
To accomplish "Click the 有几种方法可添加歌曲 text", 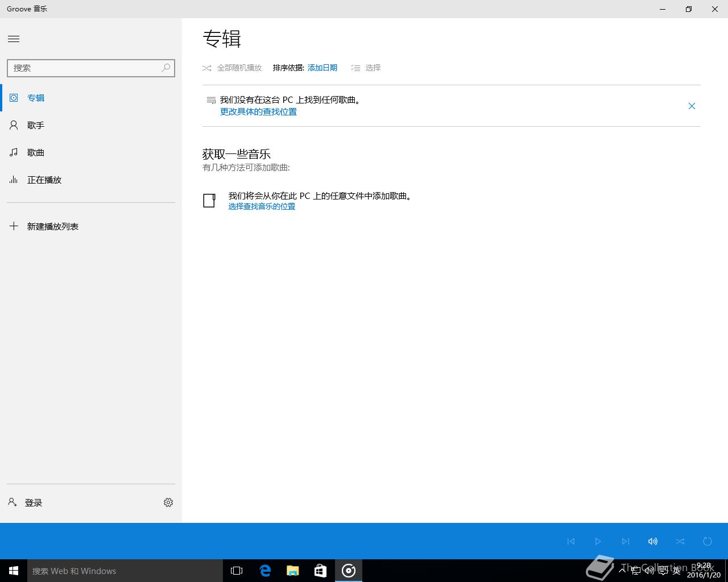I will 246,168.
